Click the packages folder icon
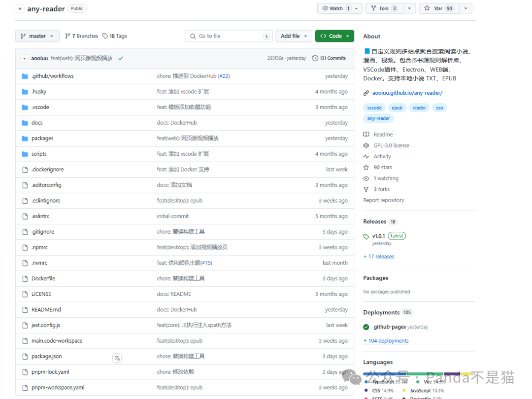Image resolution: width=532 pixels, height=399 pixels. coord(25,139)
